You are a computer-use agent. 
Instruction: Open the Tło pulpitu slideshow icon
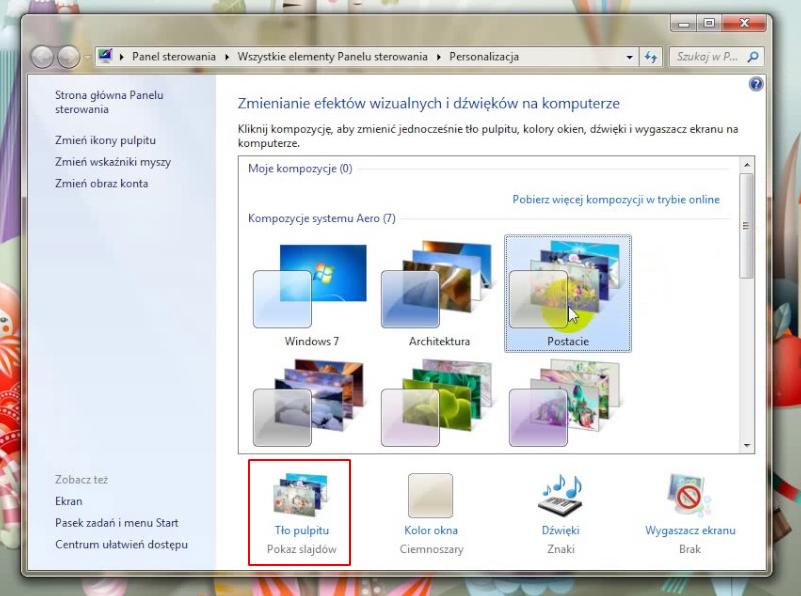300,495
